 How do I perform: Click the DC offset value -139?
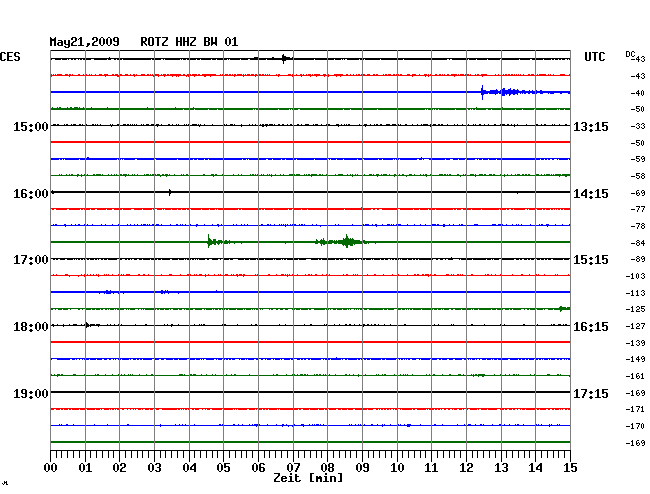point(635,343)
